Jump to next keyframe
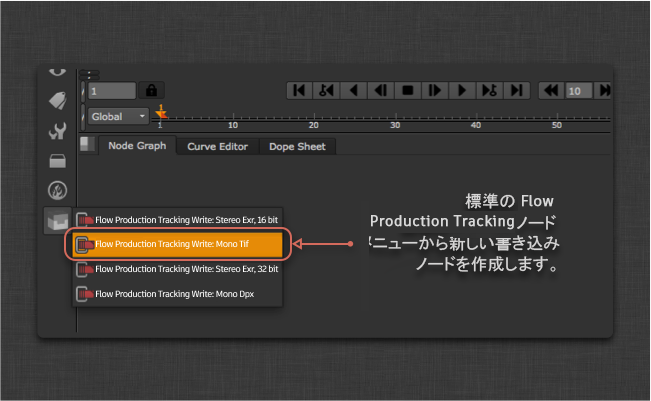 point(489,90)
